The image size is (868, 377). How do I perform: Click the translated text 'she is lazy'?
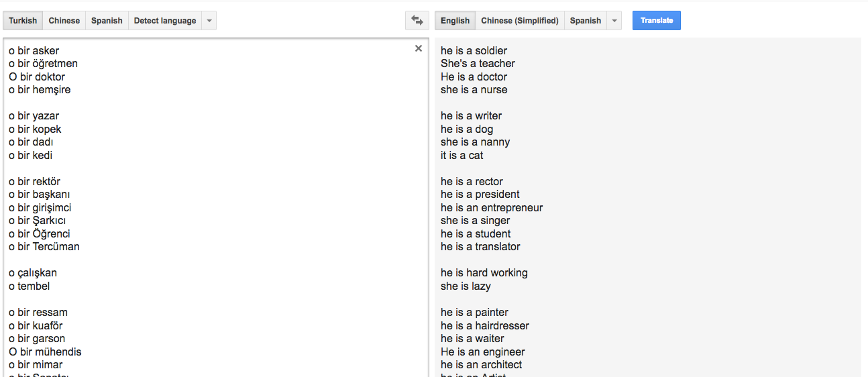point(466,286)
